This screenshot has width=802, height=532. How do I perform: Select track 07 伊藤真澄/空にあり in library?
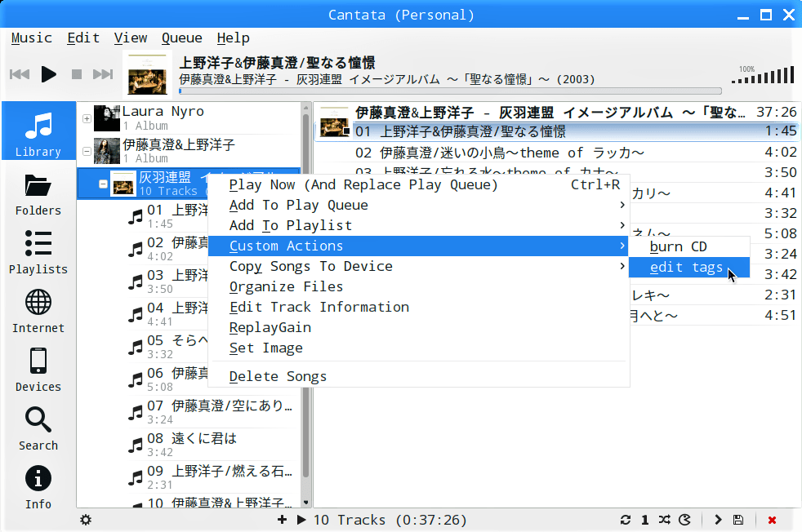pyautogui.click(x=213, y=412)
